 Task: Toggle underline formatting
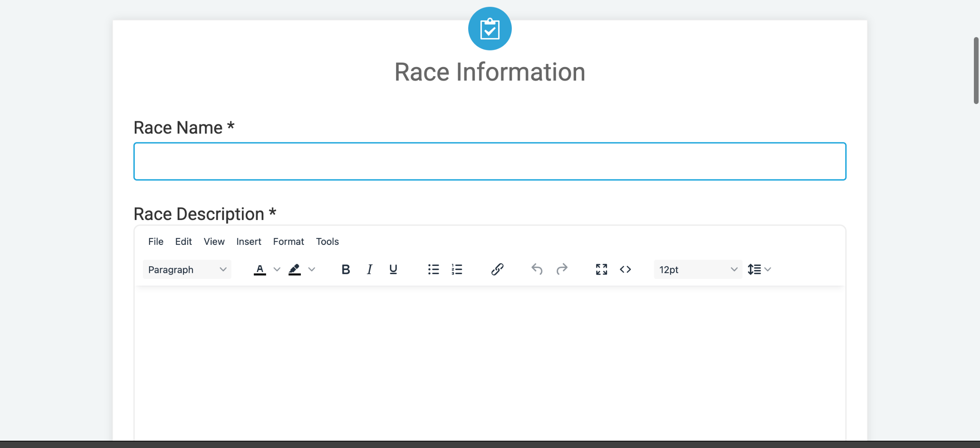pos(393,269)
